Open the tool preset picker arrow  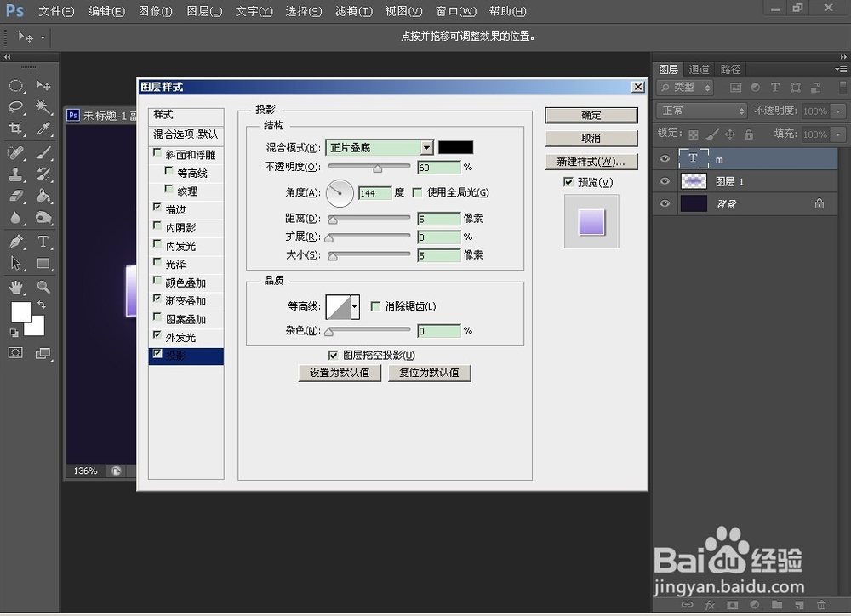point(43,37)
